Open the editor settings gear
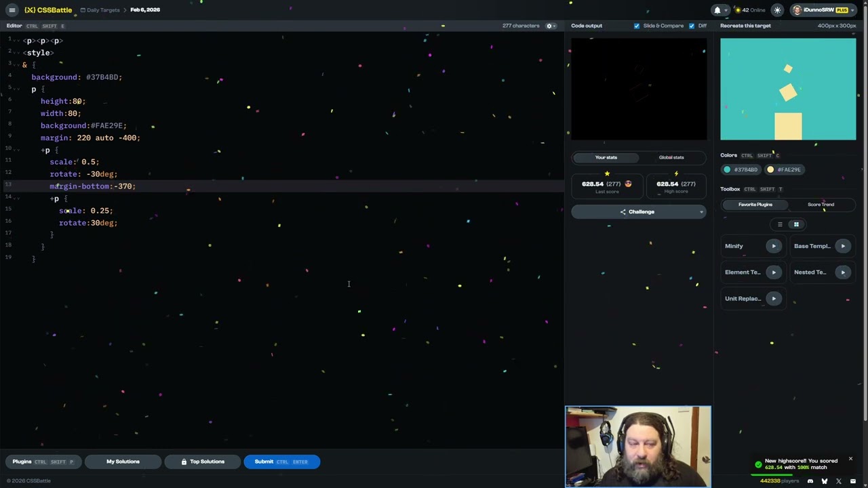This screenshot has width=868, height=488. 549,26
